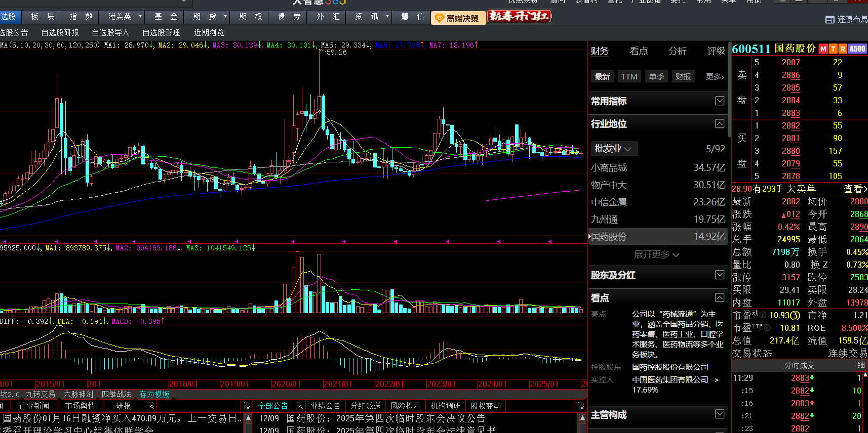Open 板块 menu
This screenshot has height=433, width=868.
[x=43, y=17]
